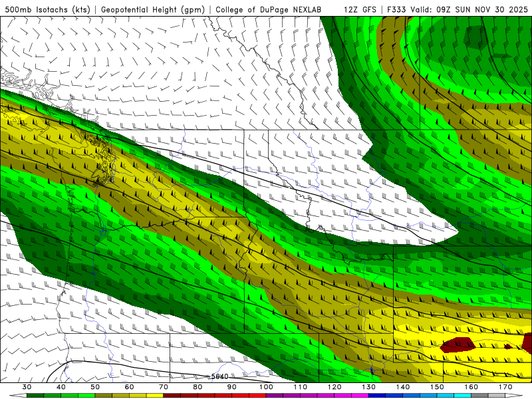This screenshot has width=532, height=399.
Task: Click the "150" value on the color scale
Action: (437, 387)
